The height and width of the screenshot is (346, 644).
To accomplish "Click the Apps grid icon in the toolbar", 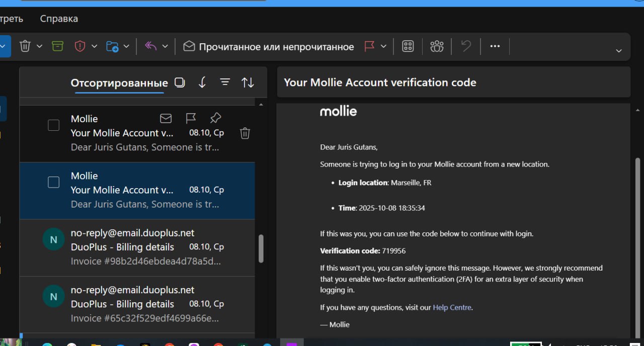I will point(408,46).
